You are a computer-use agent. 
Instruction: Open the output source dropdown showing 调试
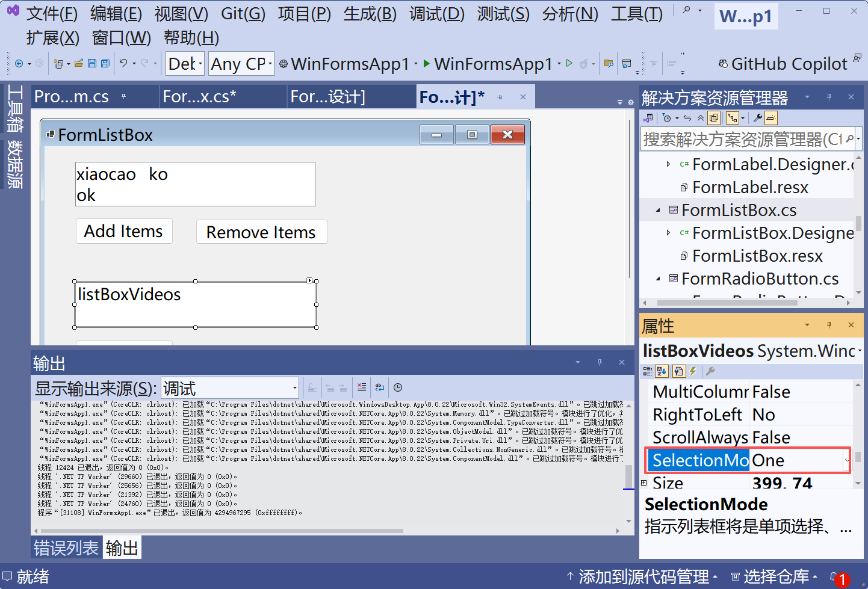[230, 388]
